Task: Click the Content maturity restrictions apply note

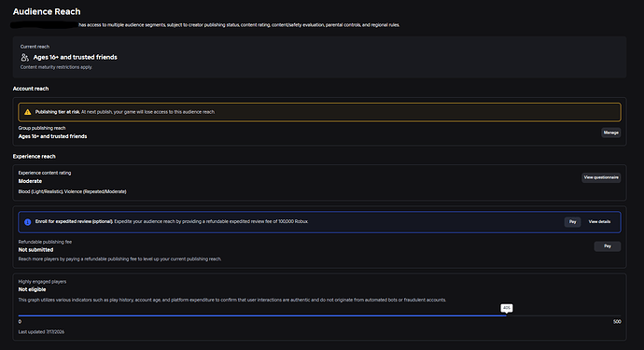Action: (x=56, y=67)
